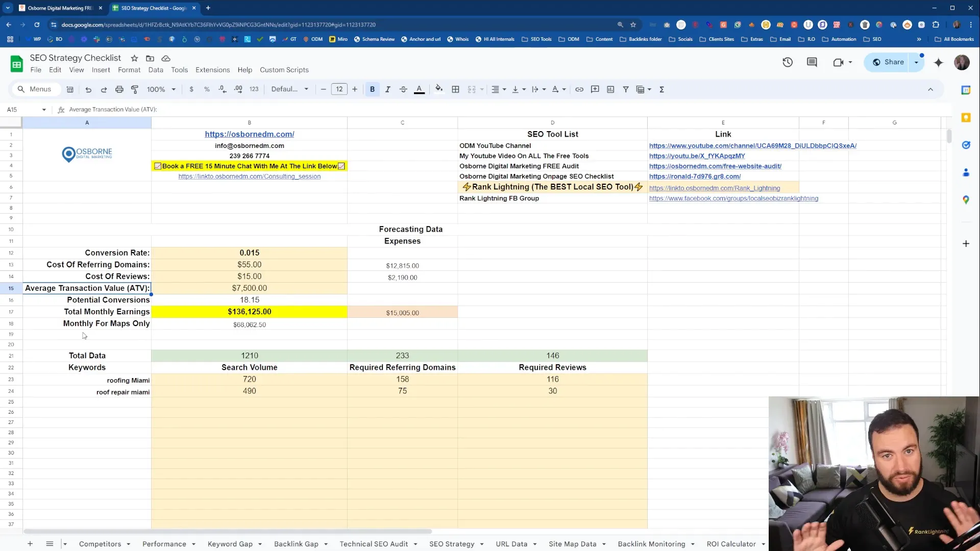
Task: Create a filter with funnel icon
Action: point(626,89)
